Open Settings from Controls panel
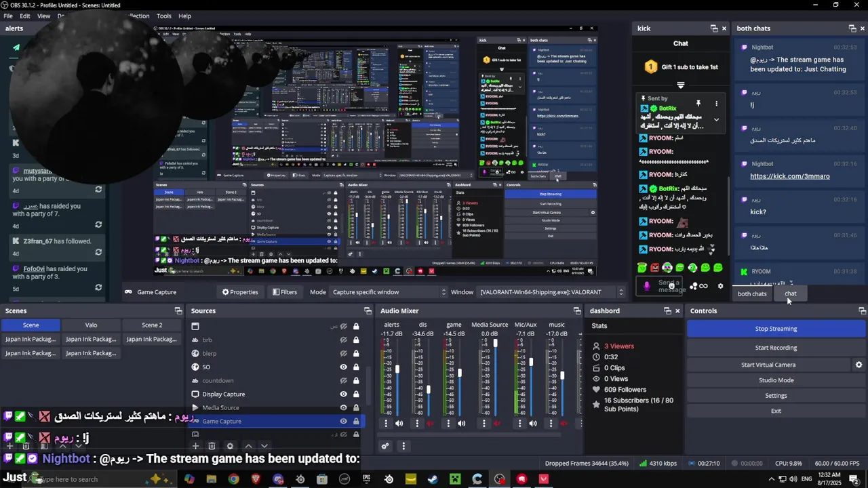Image resolution: width=868 pixels, height=488 pixels. [776, 396]
